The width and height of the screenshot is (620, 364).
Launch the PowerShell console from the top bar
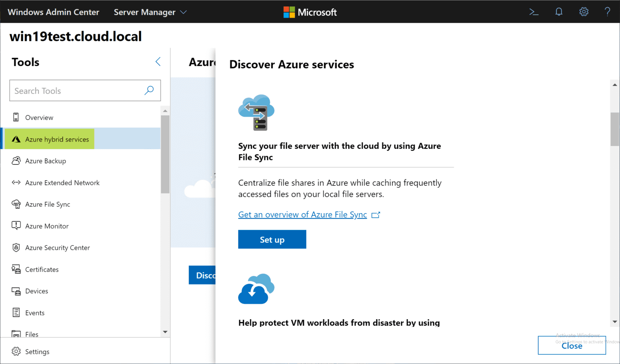coord(534,12)
